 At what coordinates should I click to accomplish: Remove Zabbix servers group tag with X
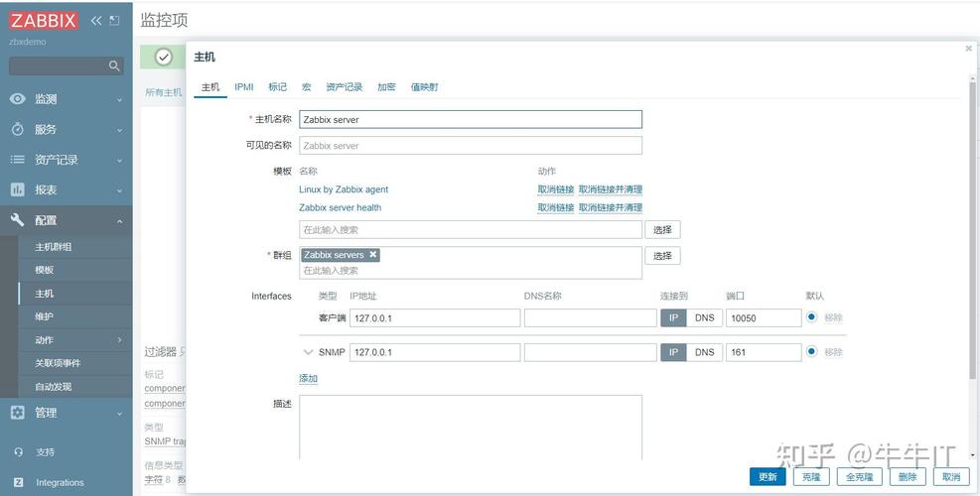click(373, 254)
